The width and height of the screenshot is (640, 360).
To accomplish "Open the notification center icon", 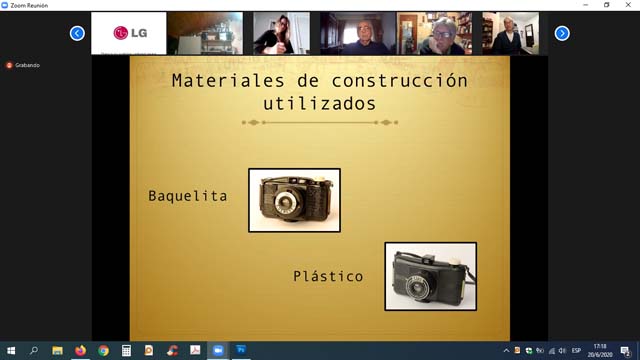I will point(625,351).
